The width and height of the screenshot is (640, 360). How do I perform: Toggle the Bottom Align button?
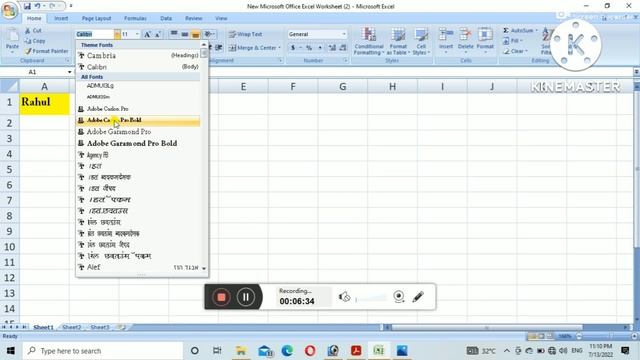pos(196,34)
